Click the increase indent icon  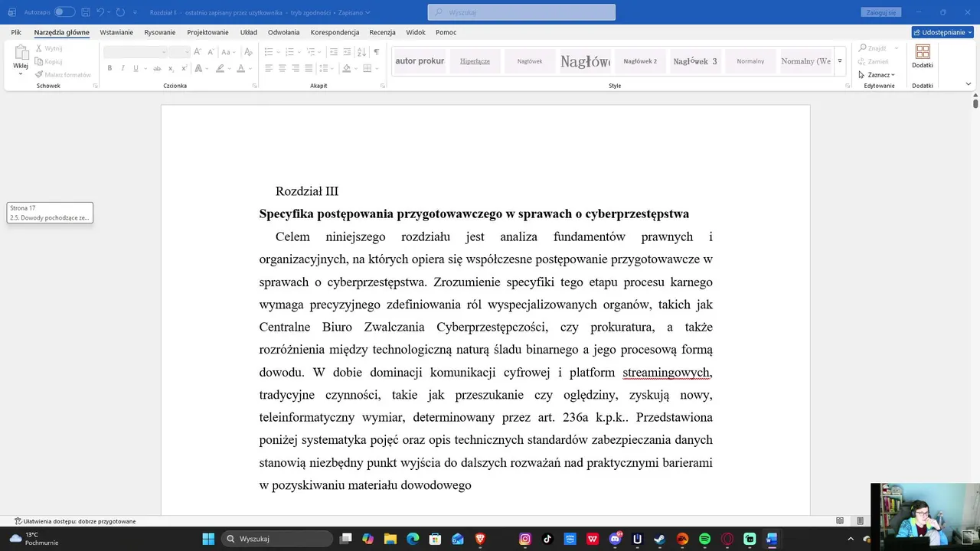(347, 52)
